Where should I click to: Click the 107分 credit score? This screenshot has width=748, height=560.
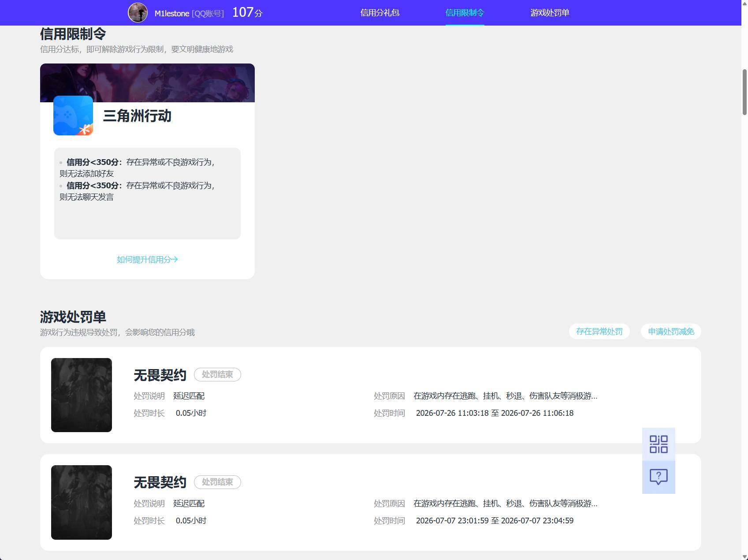tap(247, 12)
